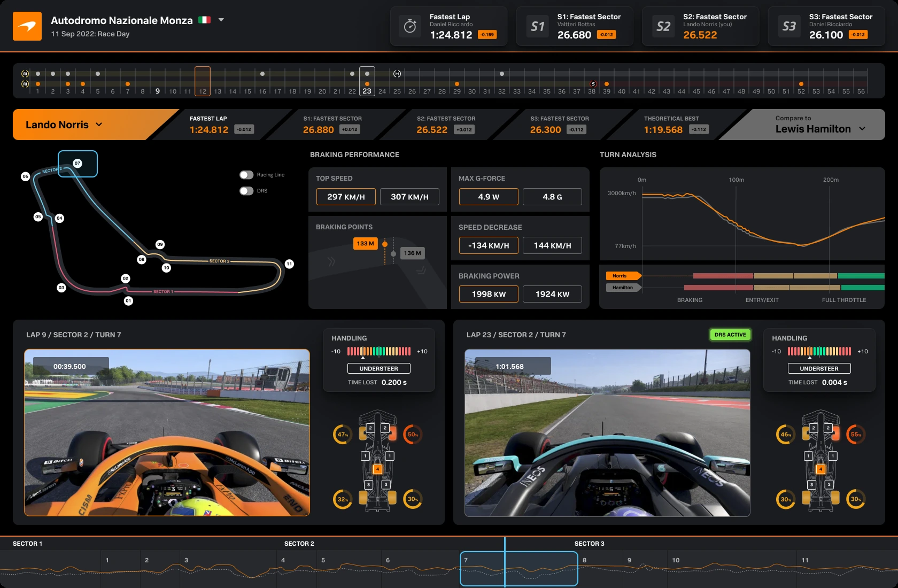
Task: Click the soft tyre S icon at lap 38
Action: point(593,84)
